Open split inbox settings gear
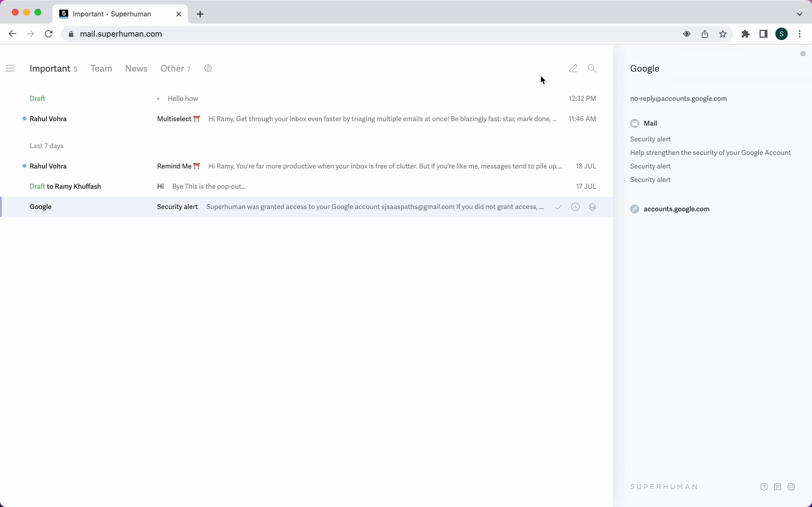This screenshot has height=507, width=812. coord(208,68)
